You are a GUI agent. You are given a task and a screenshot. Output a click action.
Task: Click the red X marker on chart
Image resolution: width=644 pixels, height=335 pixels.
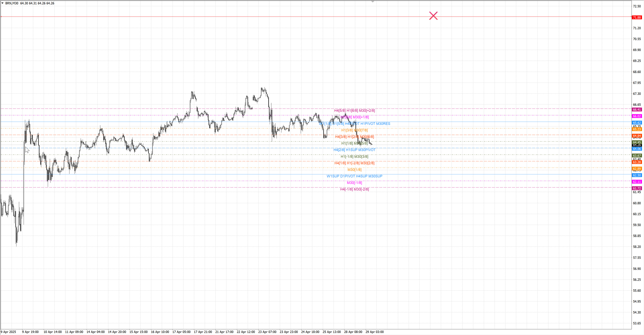(x=433, y=16)
